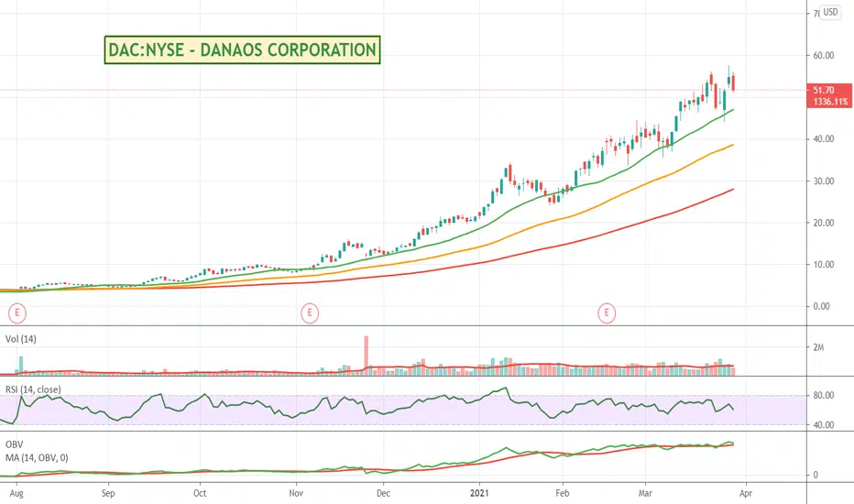Click the 60.00 price axis label
Viewport: 854px width, 504px height.
click(x=824, y=56)
